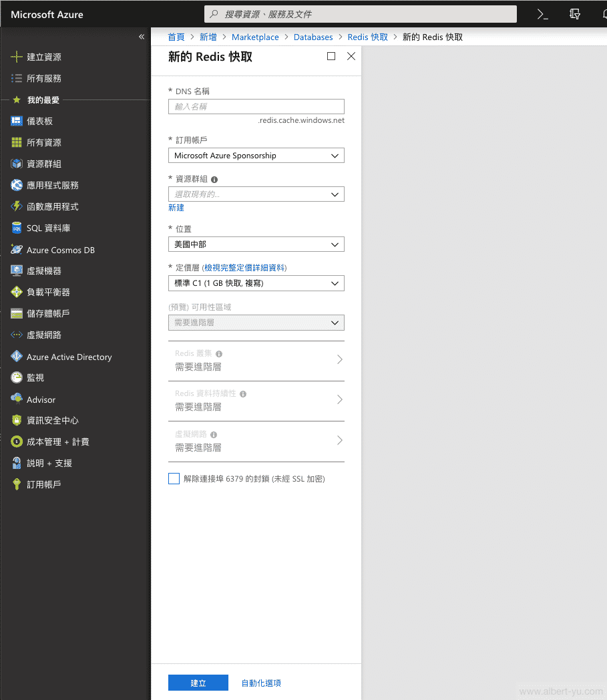Open the Advisor icon

[17, 399]
